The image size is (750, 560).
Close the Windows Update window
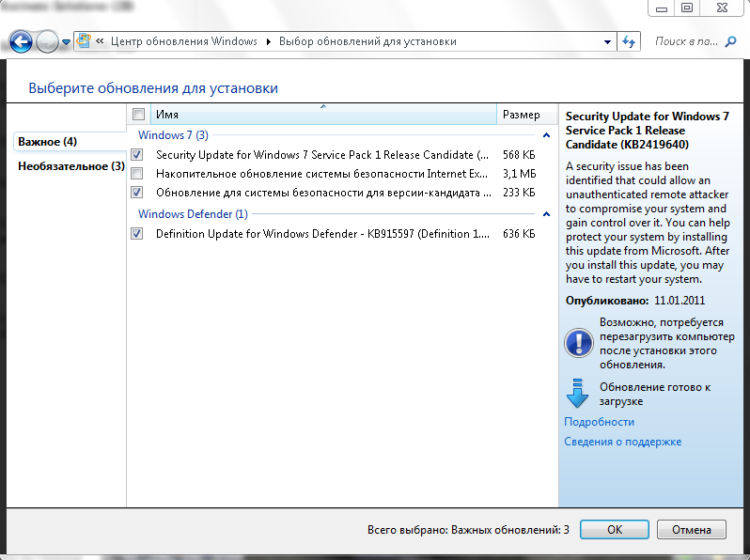(x=722, y=8)
